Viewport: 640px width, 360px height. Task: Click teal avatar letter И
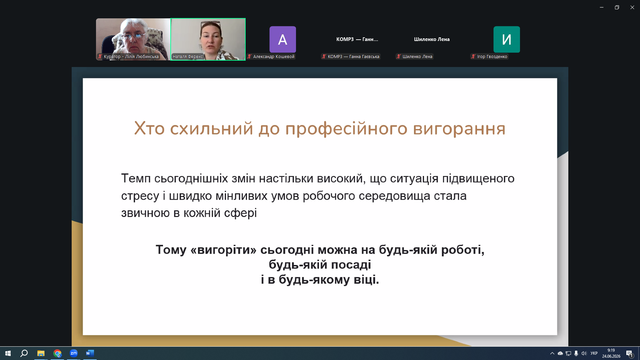[x=507, y=39]
